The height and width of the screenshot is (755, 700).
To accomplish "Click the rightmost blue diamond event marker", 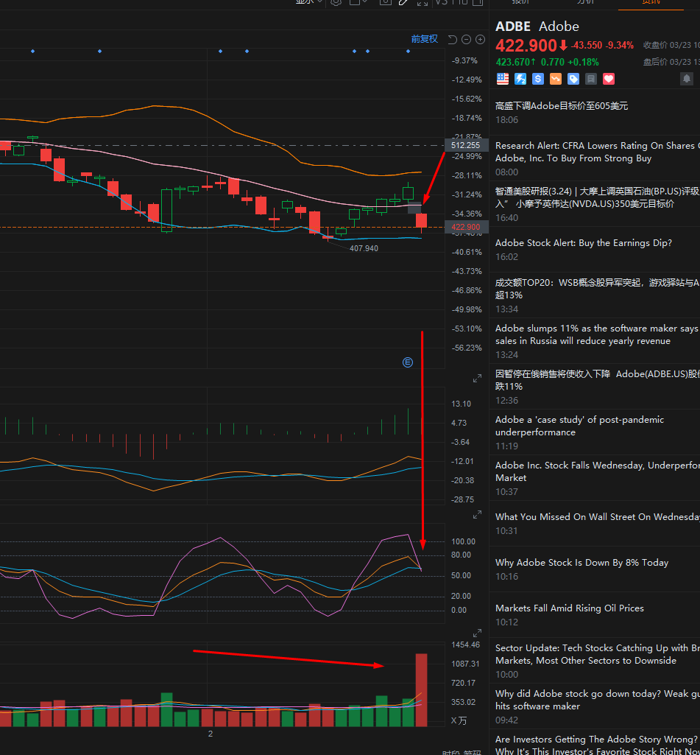I will (x=408, y=51).
